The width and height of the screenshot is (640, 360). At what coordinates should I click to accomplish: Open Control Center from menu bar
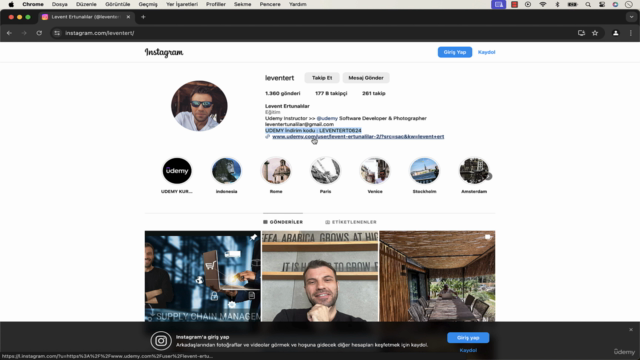[602, 4]
